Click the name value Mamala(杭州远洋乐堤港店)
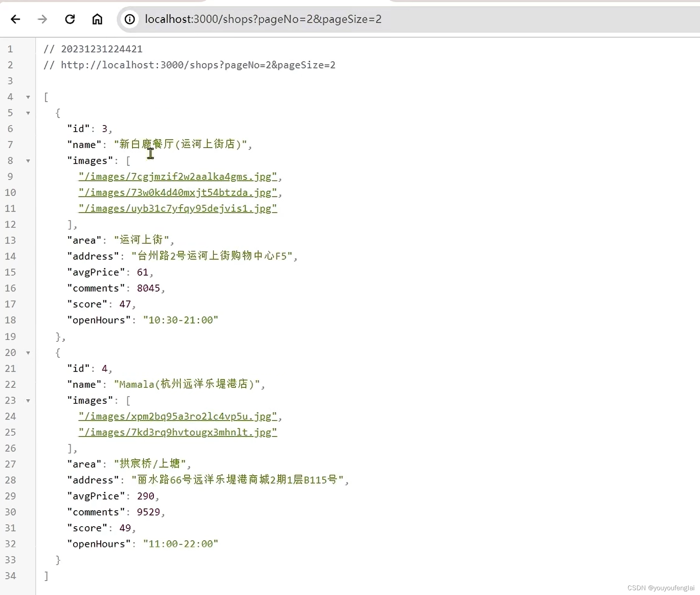Image resolution: width=700 pixels, height=595 pixels. pyautogui.click(x=187, y=384)
